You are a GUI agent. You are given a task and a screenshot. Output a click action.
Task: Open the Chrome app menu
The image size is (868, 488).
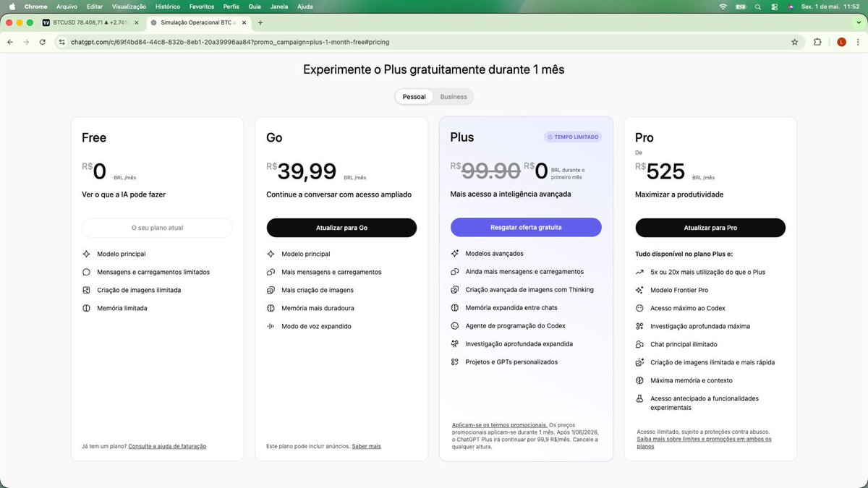35,7
